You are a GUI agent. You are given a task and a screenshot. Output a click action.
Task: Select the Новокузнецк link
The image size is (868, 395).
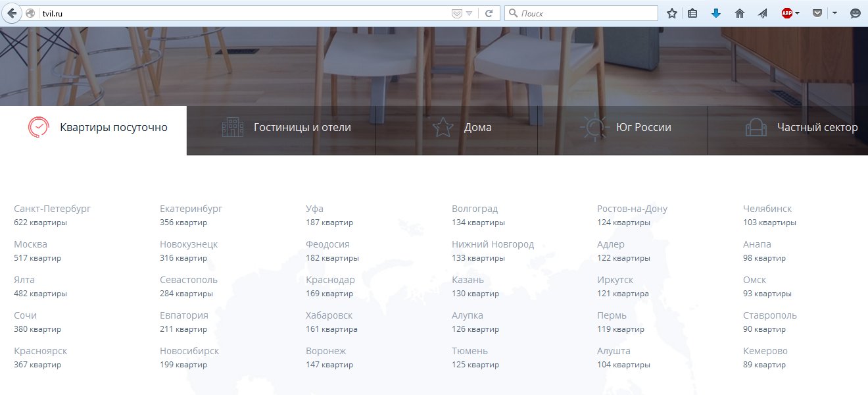point(189,244)
